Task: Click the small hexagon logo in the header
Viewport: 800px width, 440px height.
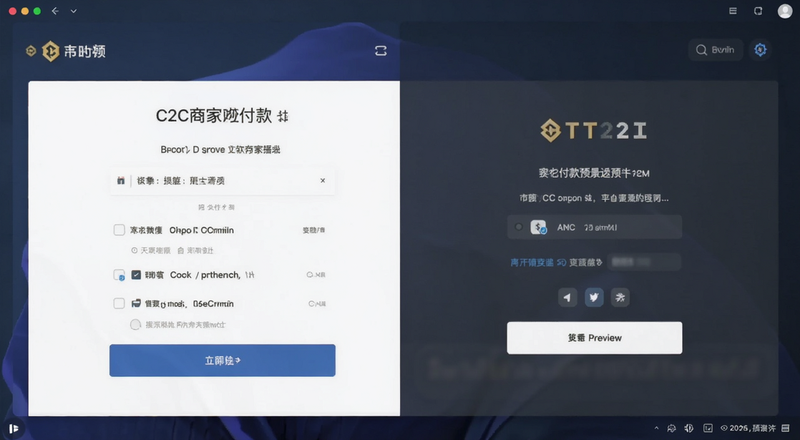Action: [x=31, y=51]
